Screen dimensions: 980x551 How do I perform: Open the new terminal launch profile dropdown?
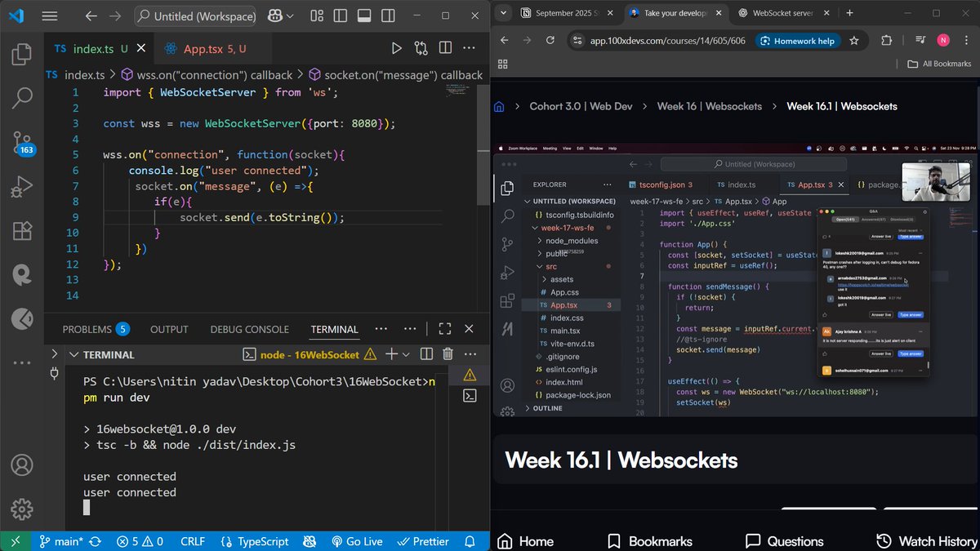pos(407,354)
